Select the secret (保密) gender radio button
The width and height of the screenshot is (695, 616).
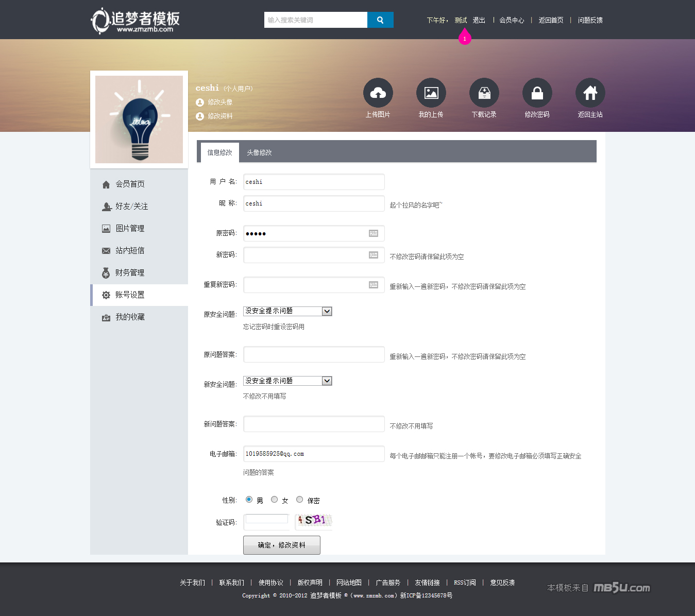[x=299, y=500]
